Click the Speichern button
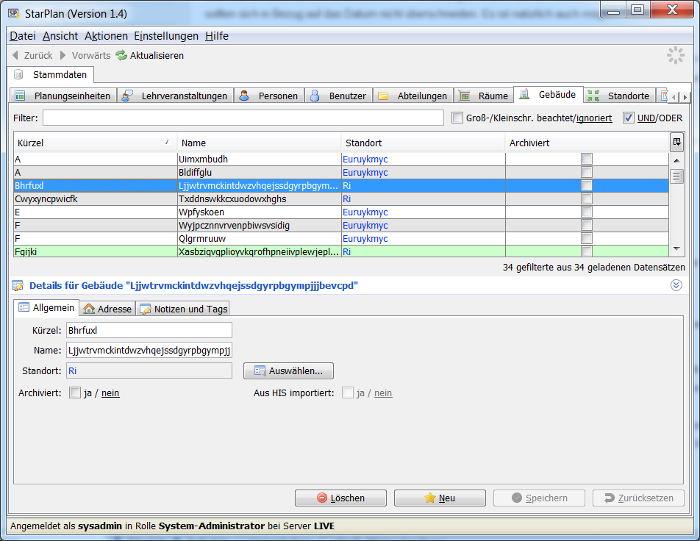 click(x=539, y=498)
